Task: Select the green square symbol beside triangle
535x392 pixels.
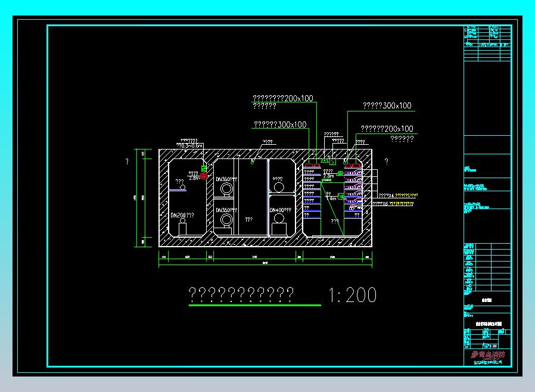Action: click(x=332, y=162)
